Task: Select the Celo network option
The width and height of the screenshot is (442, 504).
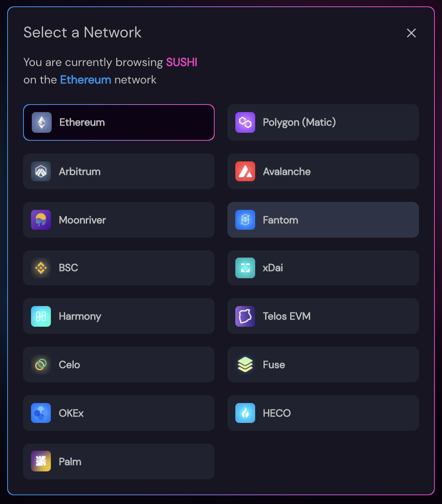Action: point(119,364)
